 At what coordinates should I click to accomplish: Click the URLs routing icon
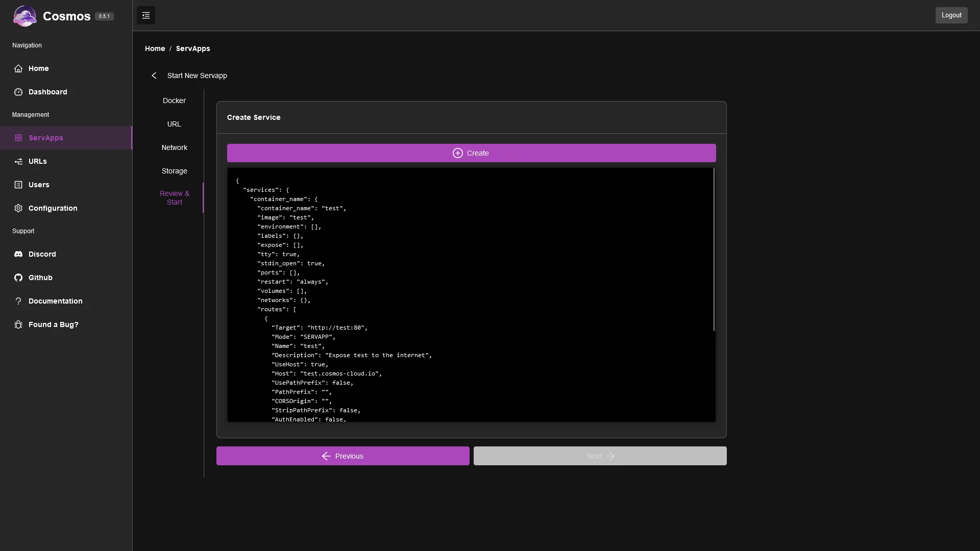coord(18,161)
